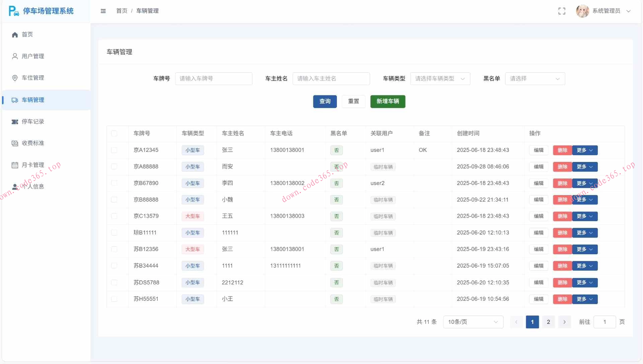The width and height of the screenshot is (643, 364).
Task: Click the fullscreen toggle icon
Action: click(562, 11)
